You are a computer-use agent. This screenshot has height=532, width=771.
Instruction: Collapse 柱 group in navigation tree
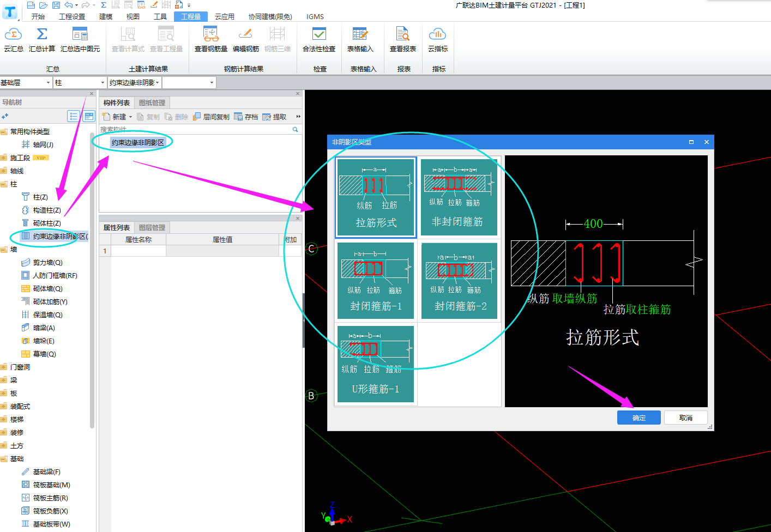click(4, 184)
